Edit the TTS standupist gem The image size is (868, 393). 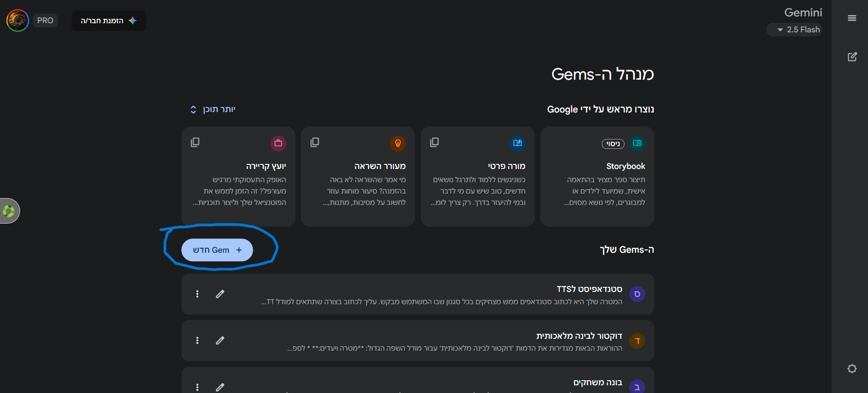(220, 294)
